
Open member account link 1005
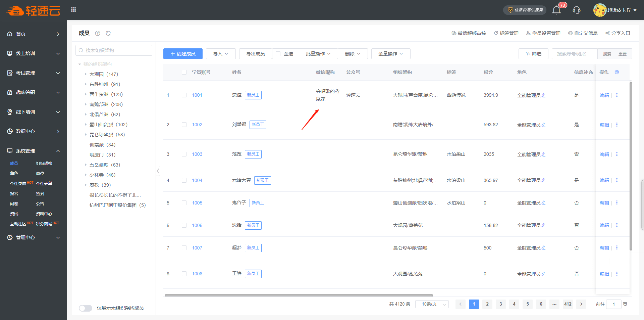[197, 203]
